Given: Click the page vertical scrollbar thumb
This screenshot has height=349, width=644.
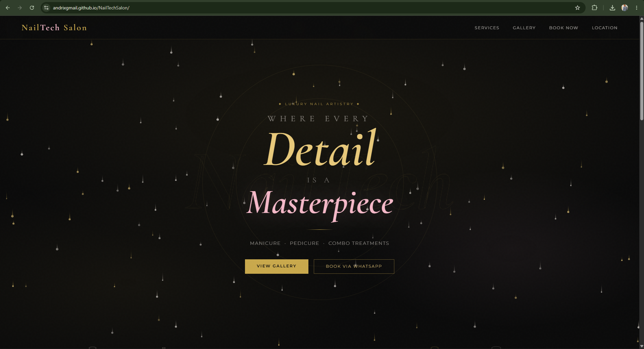Looking at the screenshot, I should [x=642, y=71].
